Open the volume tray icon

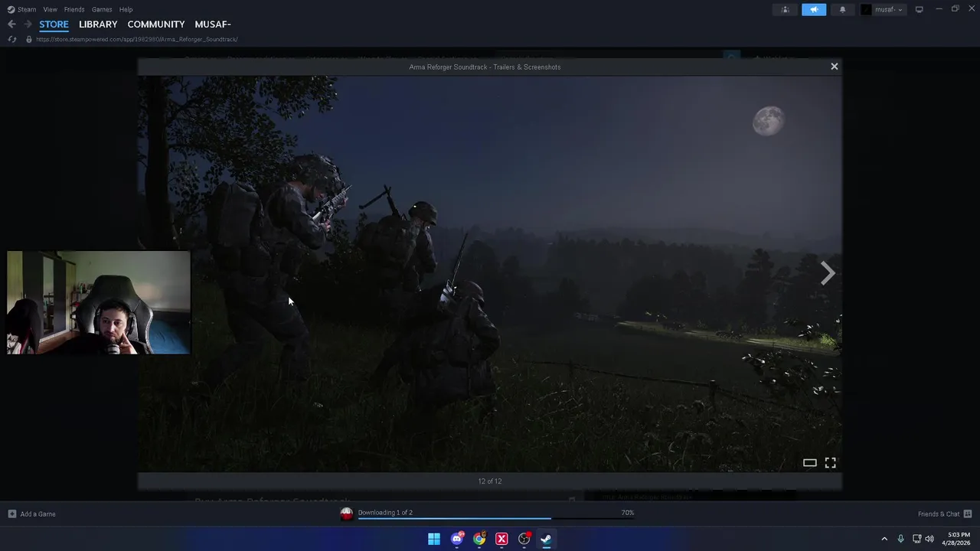click(929, 539)
